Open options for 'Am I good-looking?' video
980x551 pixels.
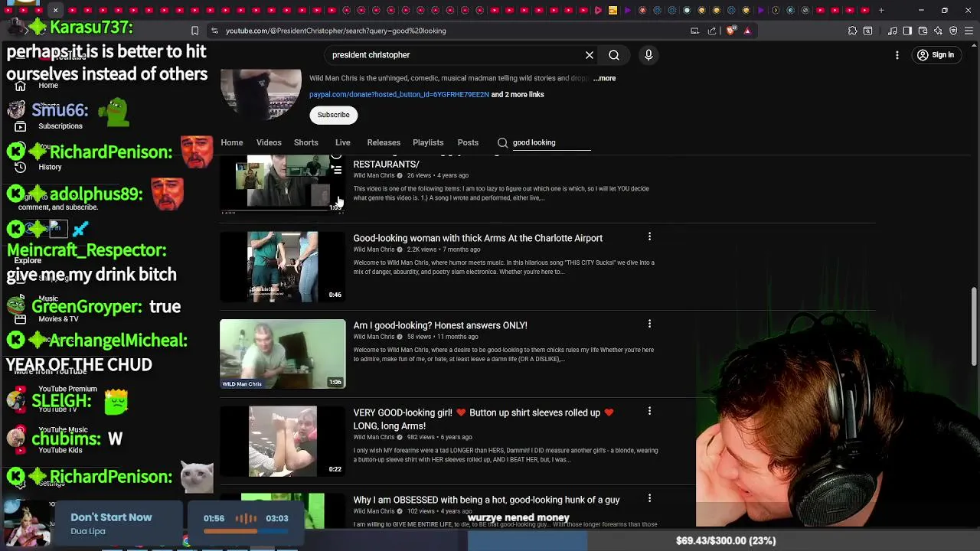pyautogui.click(x=649, y=324)
